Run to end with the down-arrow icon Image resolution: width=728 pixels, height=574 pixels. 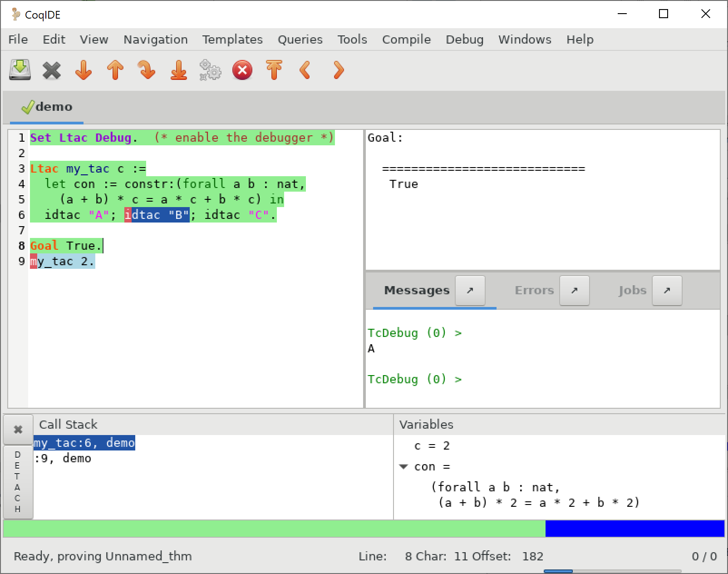[178, 70]
